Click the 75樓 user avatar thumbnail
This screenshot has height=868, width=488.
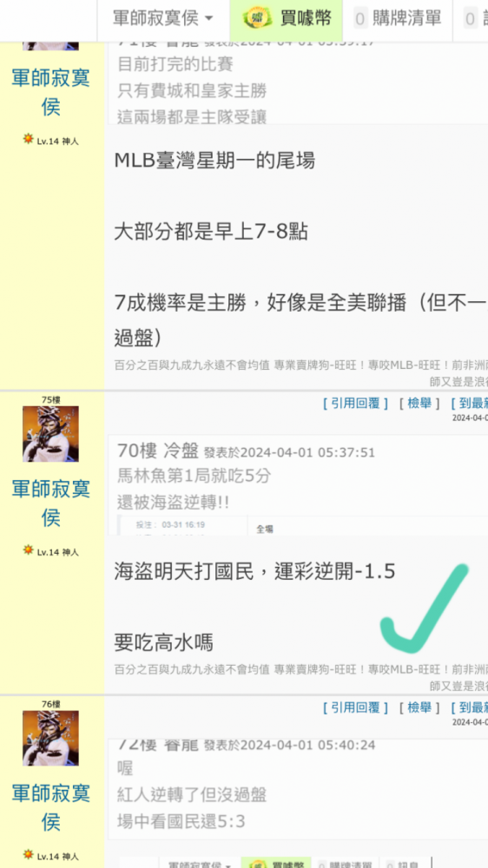tap(50, 434)
